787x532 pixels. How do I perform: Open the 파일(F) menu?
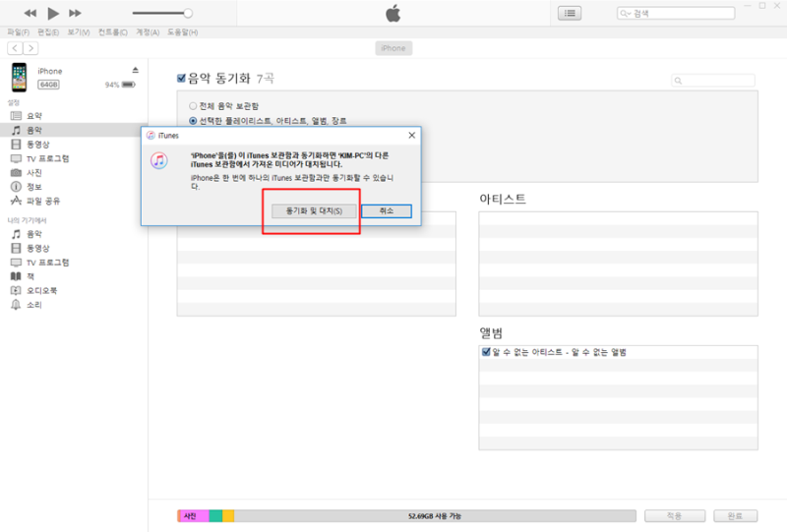click(18, 32)
